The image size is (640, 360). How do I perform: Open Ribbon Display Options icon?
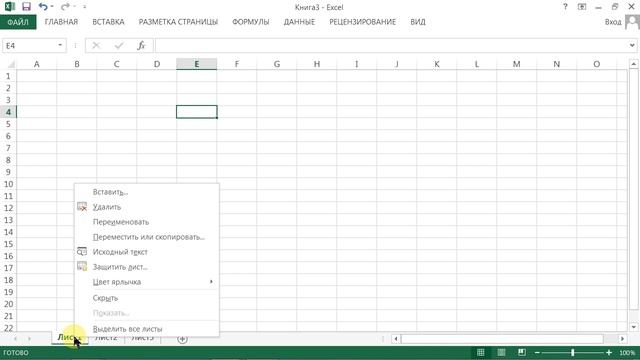(x=582, y=7)
